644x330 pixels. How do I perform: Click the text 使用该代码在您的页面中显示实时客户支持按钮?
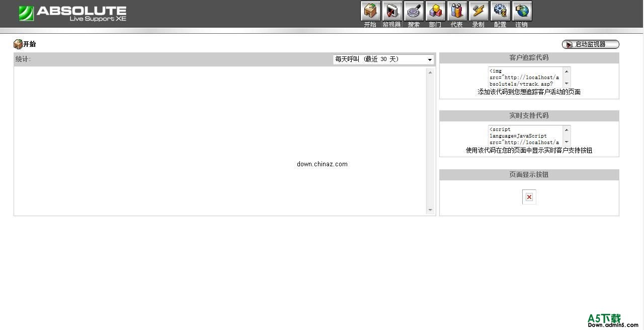pyautogui.click(x=529, y=151)
